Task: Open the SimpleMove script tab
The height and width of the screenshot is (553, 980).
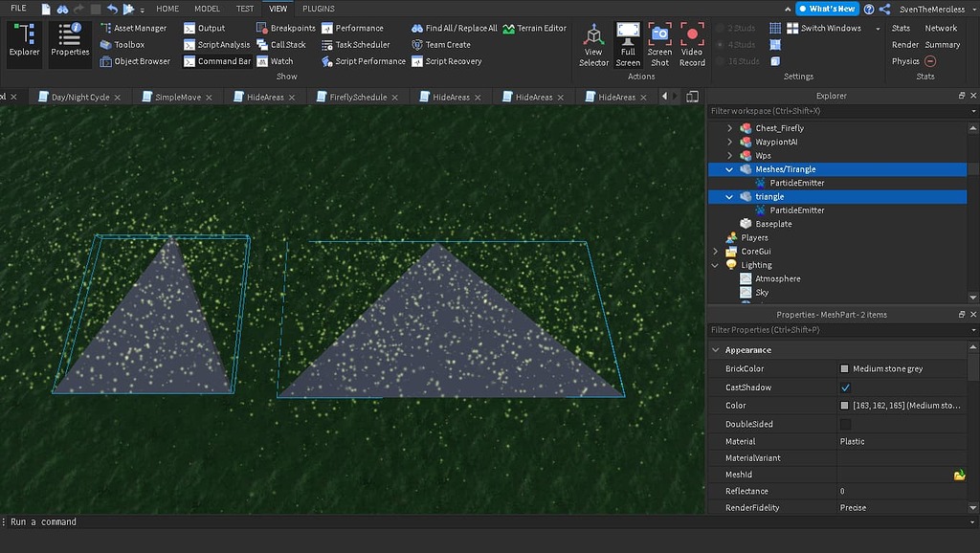Action: click(177, 97)
